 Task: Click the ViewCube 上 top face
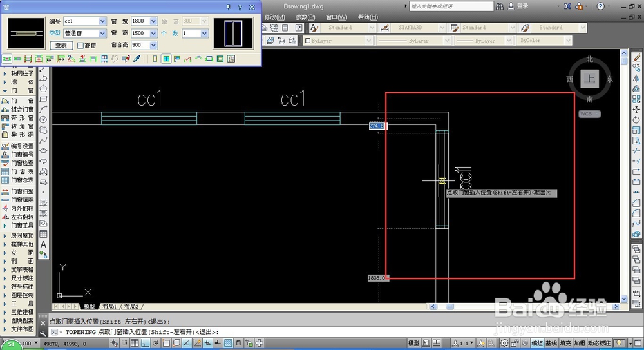590,79
